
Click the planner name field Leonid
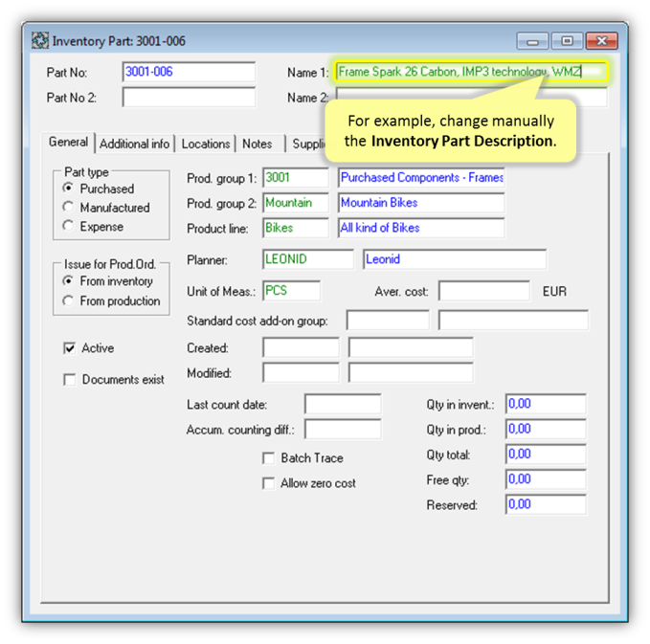[x=455, y=259]
